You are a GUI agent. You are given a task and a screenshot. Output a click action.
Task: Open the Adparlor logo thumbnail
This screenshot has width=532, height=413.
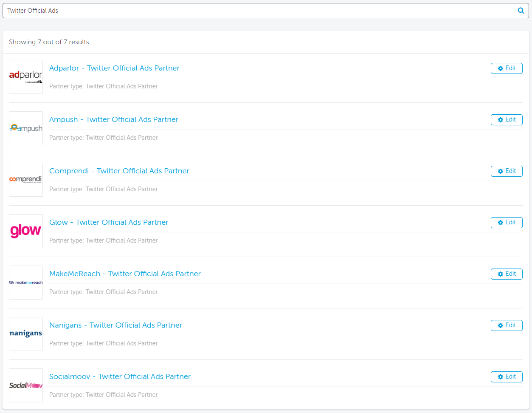[x=26, y=77]
